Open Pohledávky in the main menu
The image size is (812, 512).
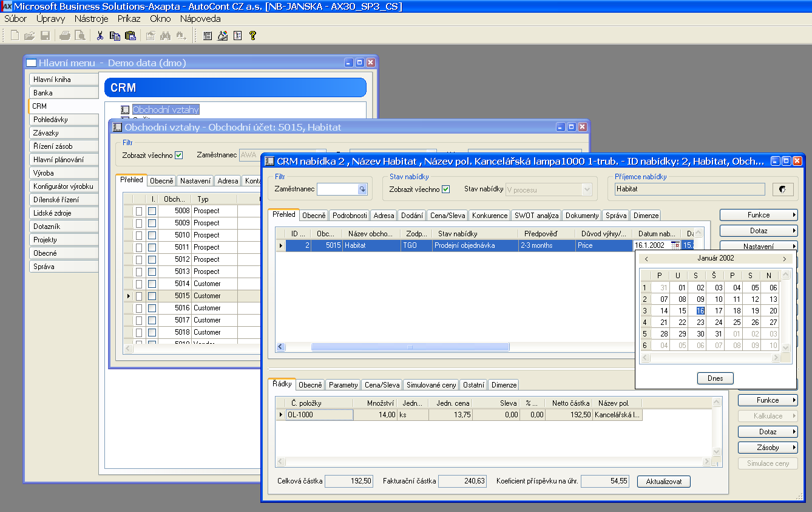[63, 120]
